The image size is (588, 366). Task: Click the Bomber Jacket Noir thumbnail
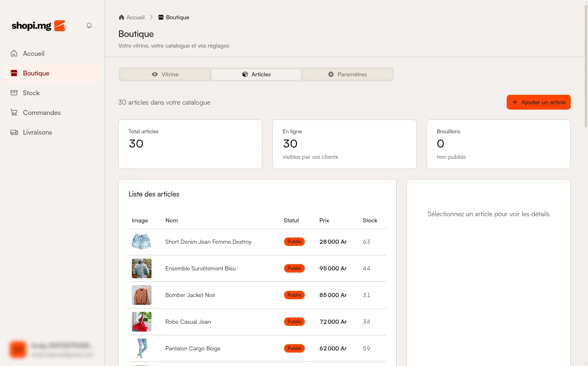(x=142, y=295)
